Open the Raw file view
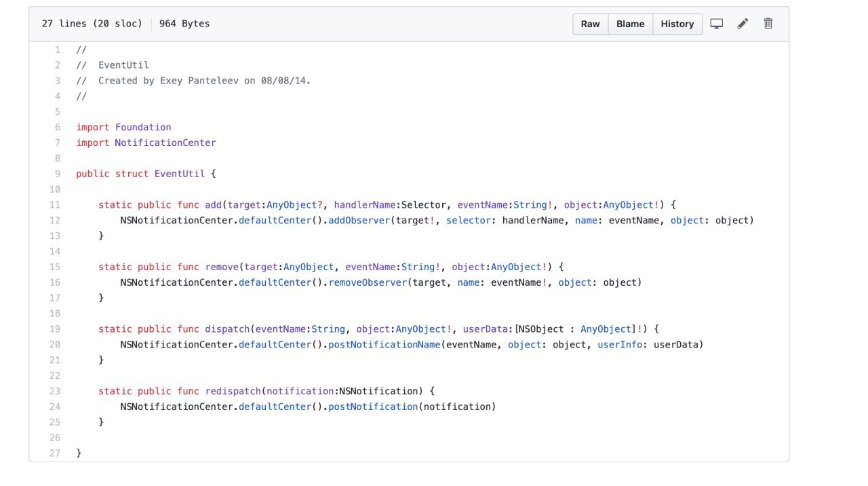The width and height of the screenshot is (868, 486). click(x=590, y=24)
